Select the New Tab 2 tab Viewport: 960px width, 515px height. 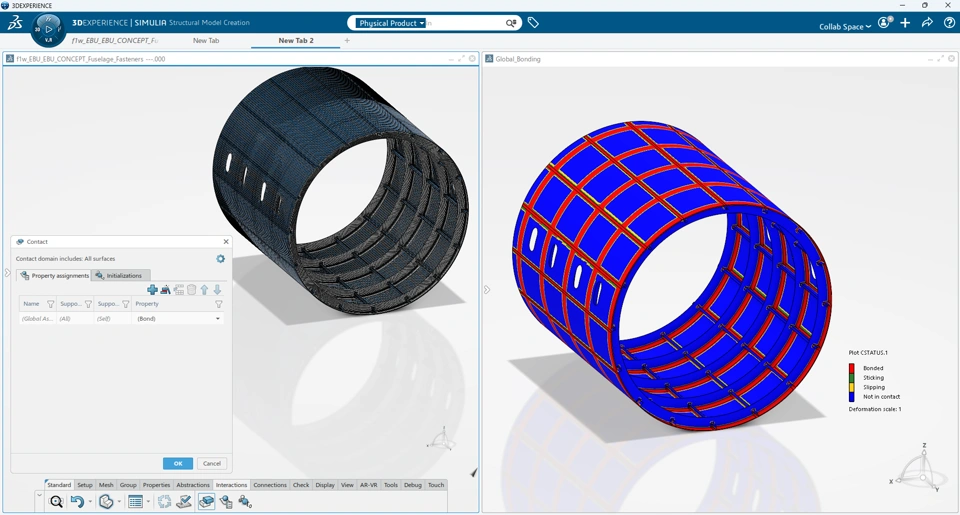point(296,40)
